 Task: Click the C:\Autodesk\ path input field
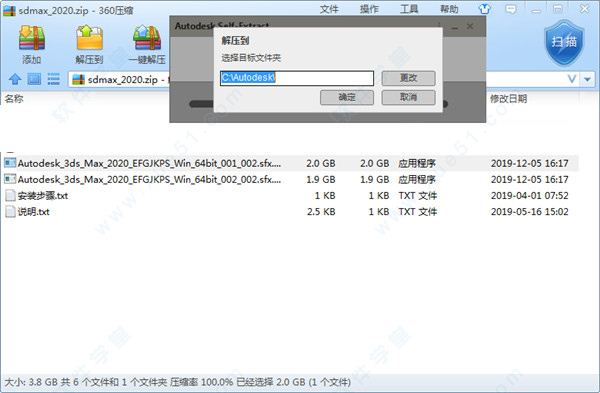(x=297, y=78)
